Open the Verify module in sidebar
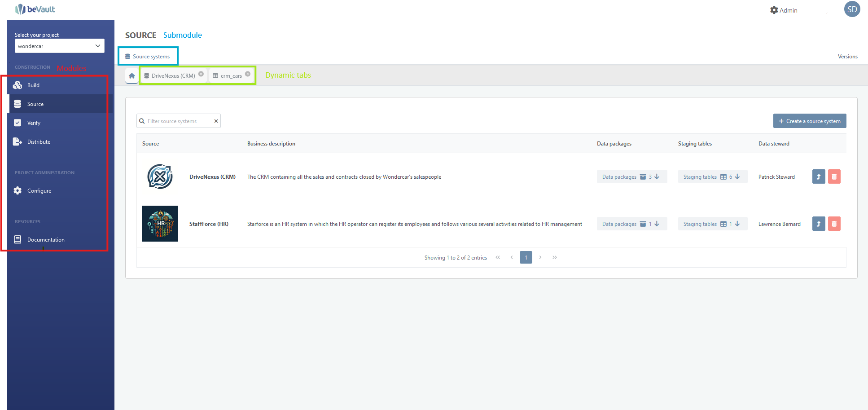This screenshot has height=410, width=868. [x=34, y=123]
